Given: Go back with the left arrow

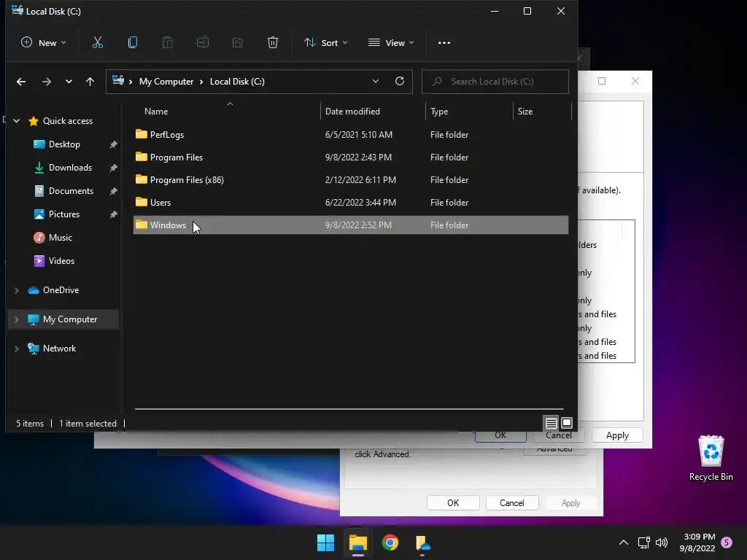Looking at the screenshot, I should 21,82.
